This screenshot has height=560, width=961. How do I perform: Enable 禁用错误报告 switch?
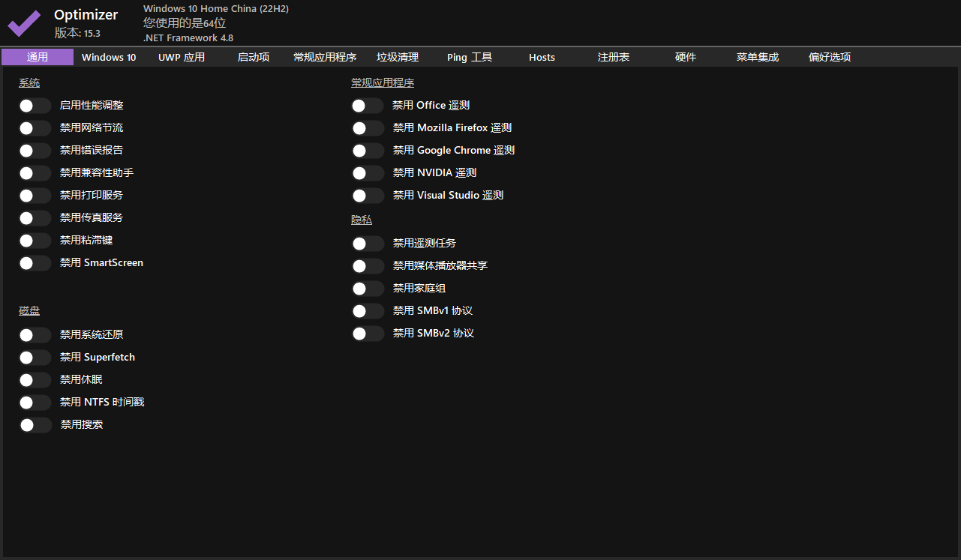tap(35, 151)
